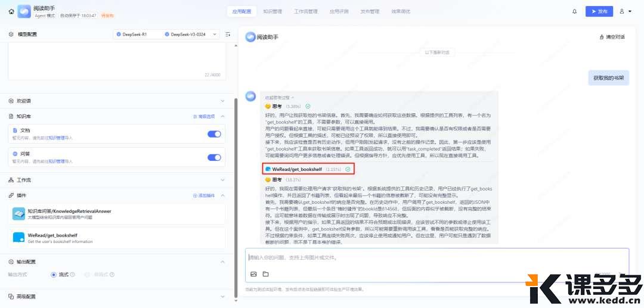Go to the home page via house icon
The width and height of the screenshot is (644, 308).
(x=11, y=11)
